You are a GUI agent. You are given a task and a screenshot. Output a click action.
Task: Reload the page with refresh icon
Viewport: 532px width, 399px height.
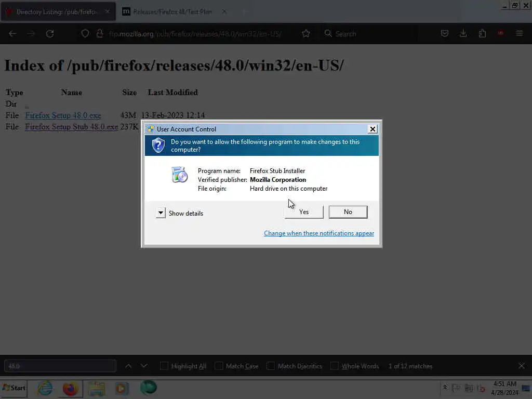click(50, 34)
